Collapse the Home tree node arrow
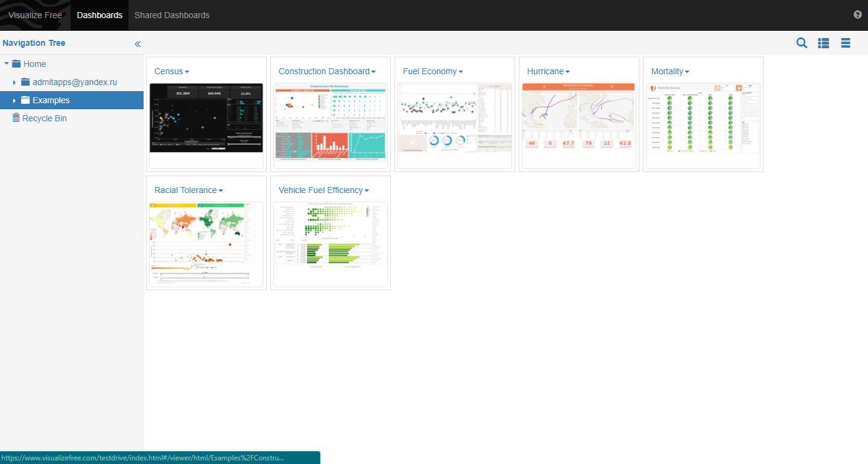 (7, 63)
